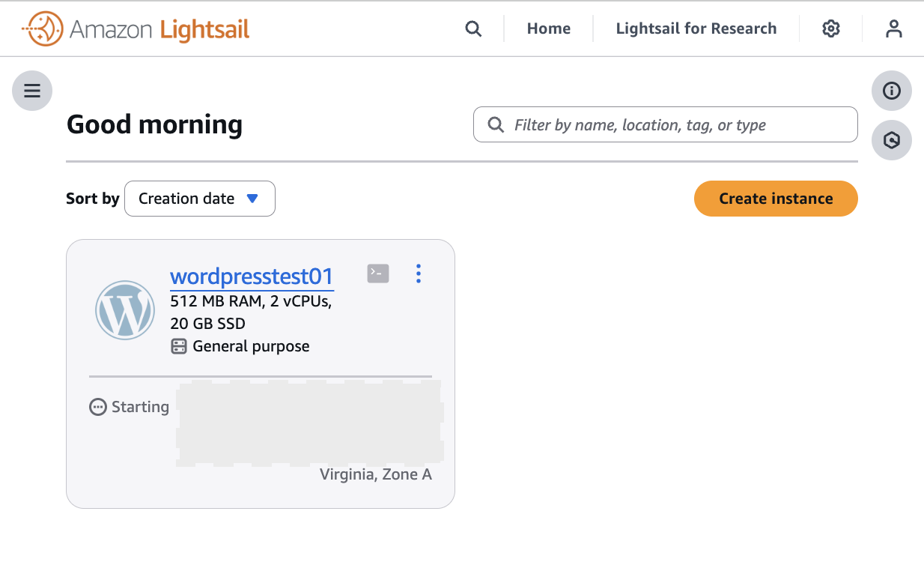Open Lightsail for Research
The height and width of the screenshot is (580, 924).
click(696, 28)
